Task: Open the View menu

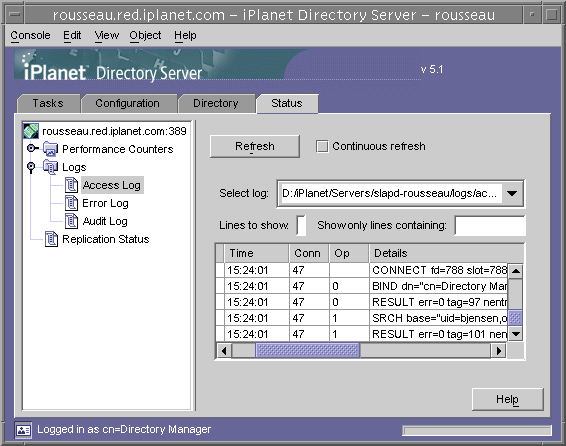Action: point(106,35)
